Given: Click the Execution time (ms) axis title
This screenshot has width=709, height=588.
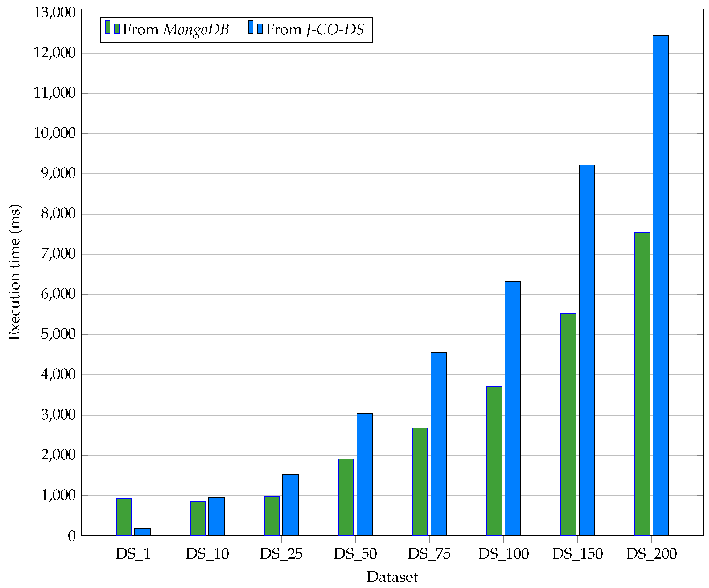Looking at the screenshot, I should click(x=15, y=272).
